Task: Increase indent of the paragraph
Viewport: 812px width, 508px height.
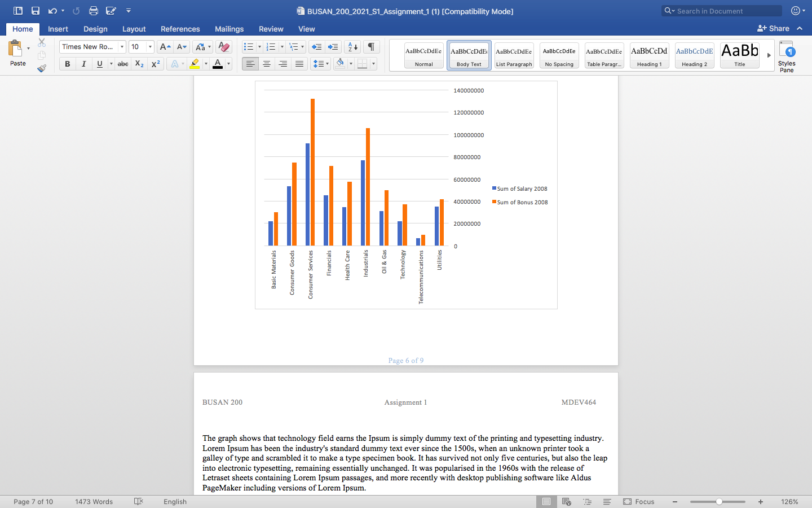Action: 333,47
